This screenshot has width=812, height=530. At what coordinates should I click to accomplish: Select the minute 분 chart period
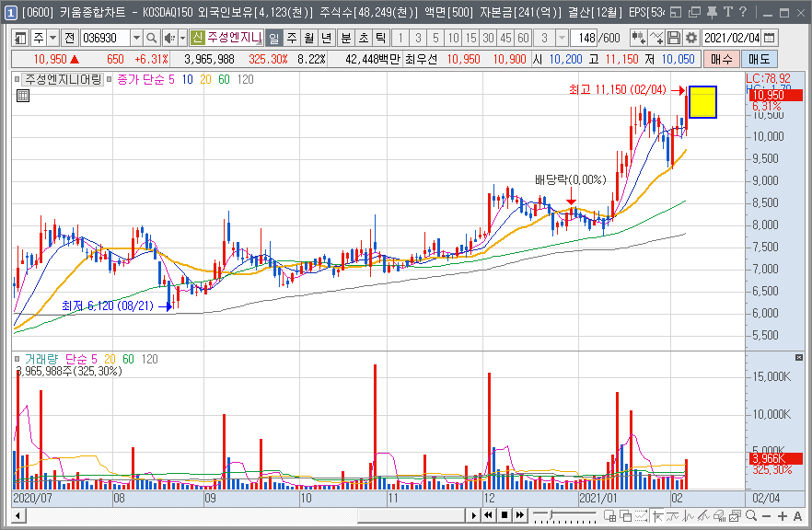click(346, 38)
